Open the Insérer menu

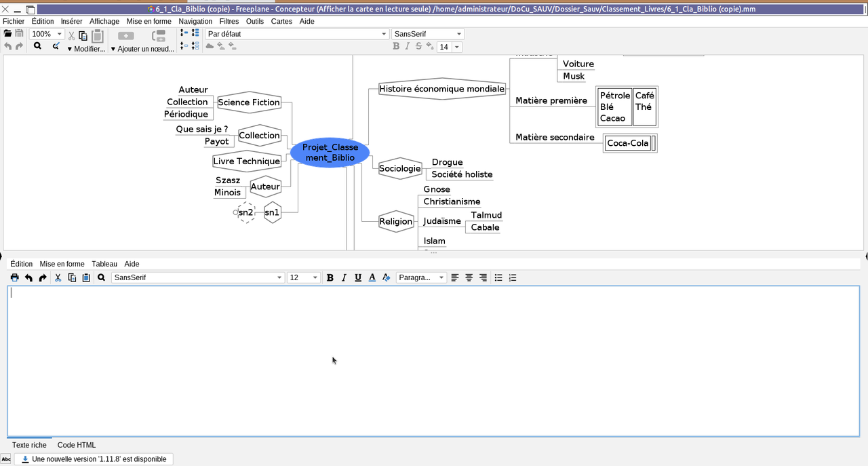pos(72,21)
